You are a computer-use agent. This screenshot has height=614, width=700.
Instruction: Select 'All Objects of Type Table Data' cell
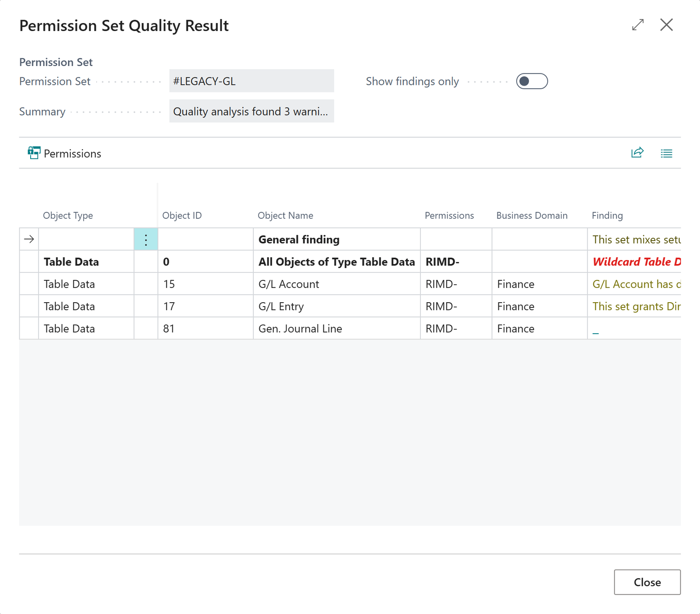coord(336,262)
